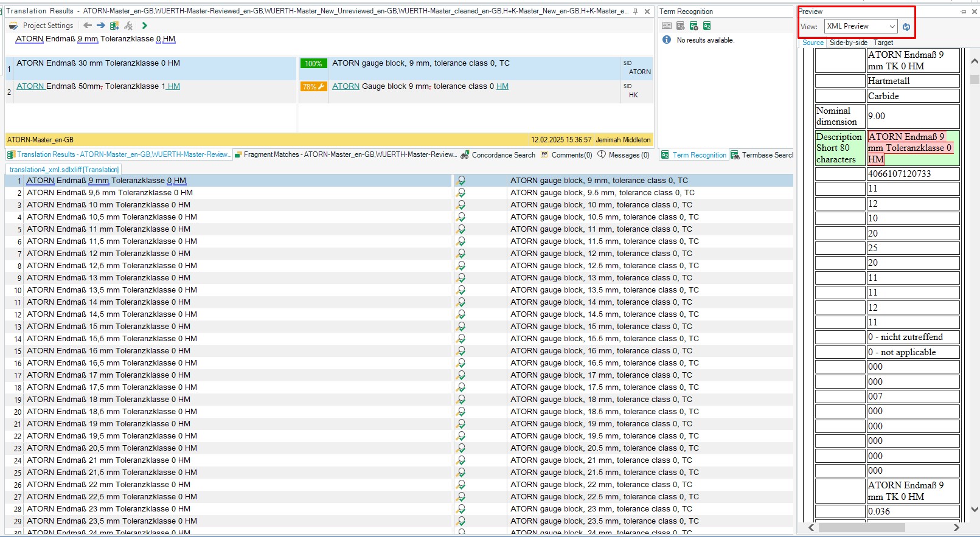Click the view term details book icon
This screenshot has width=980, height=537.
667,26
